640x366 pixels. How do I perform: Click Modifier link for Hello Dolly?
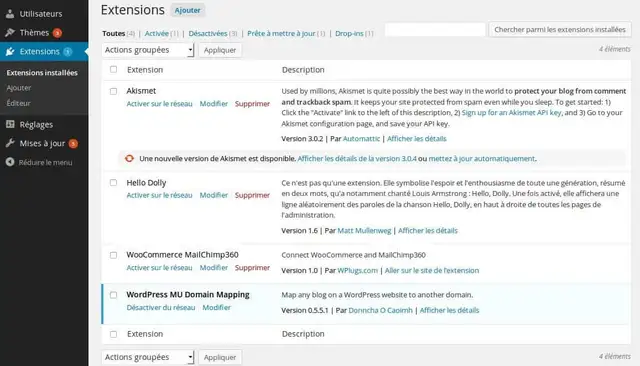point(213,195)
